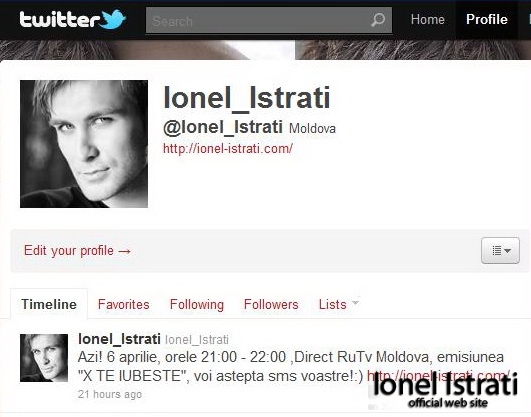The image size is (531, 417).
Task: Click into the Search input field
Action: coord(269,20)
